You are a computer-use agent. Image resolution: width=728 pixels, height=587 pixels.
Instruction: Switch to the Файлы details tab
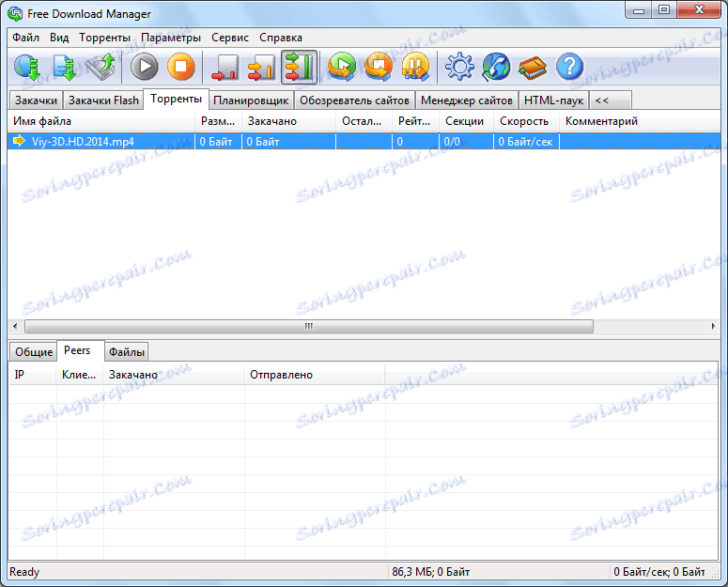point(126,352)
